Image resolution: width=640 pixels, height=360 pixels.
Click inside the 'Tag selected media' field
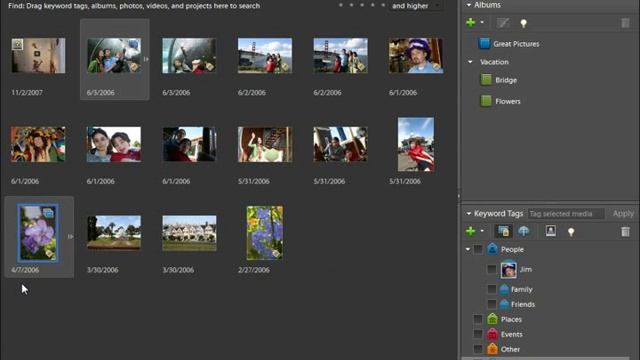(x=566, y=213)
